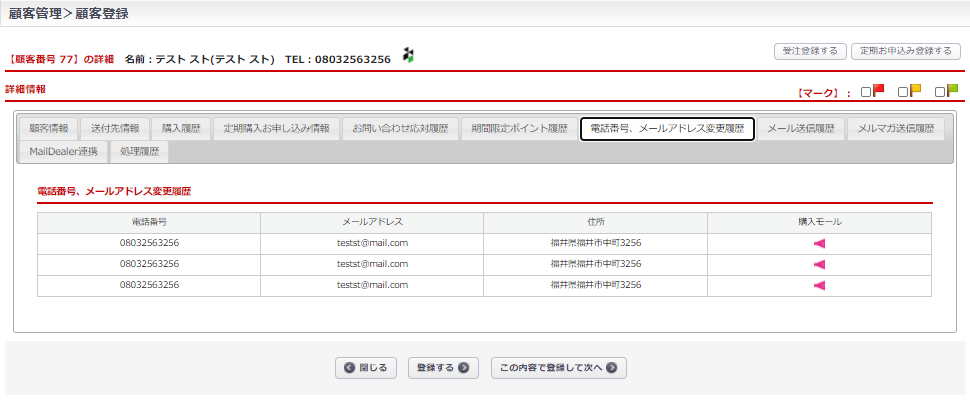Click the 登録する button
Image resolution: width=970 pixels, height=401 pixels.
tap(444, 368)
